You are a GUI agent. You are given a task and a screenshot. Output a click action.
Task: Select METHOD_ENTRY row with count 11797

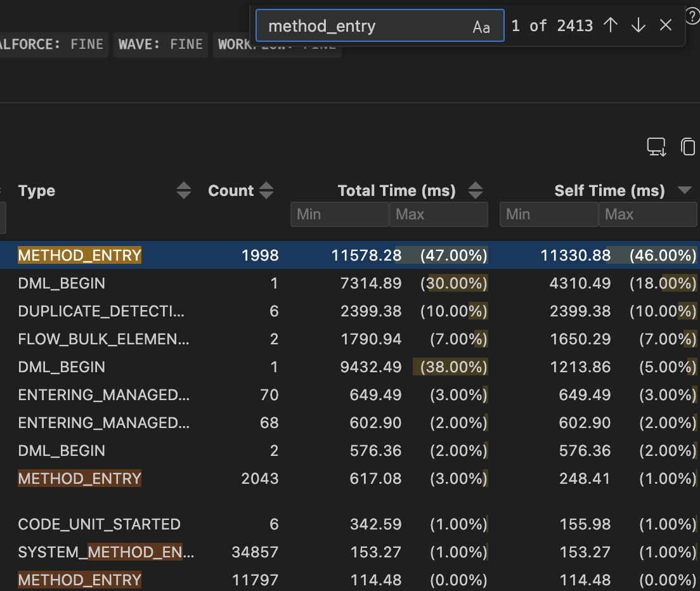click(350, 580)
